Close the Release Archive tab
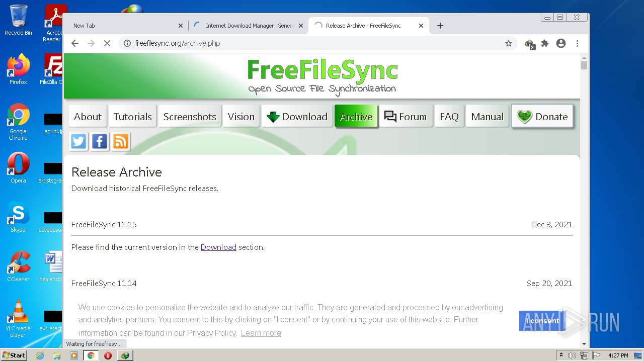The image size is (644, 362). pyautogui.click(x=421, y=26)
